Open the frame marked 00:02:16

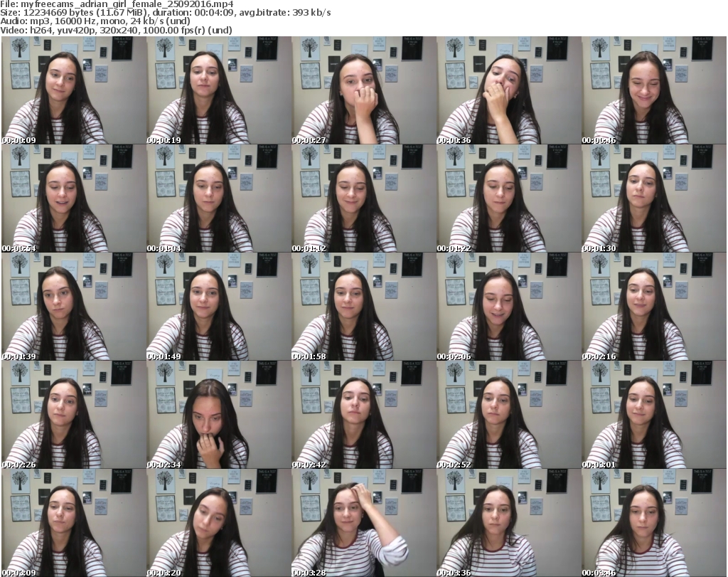point(654,307)
